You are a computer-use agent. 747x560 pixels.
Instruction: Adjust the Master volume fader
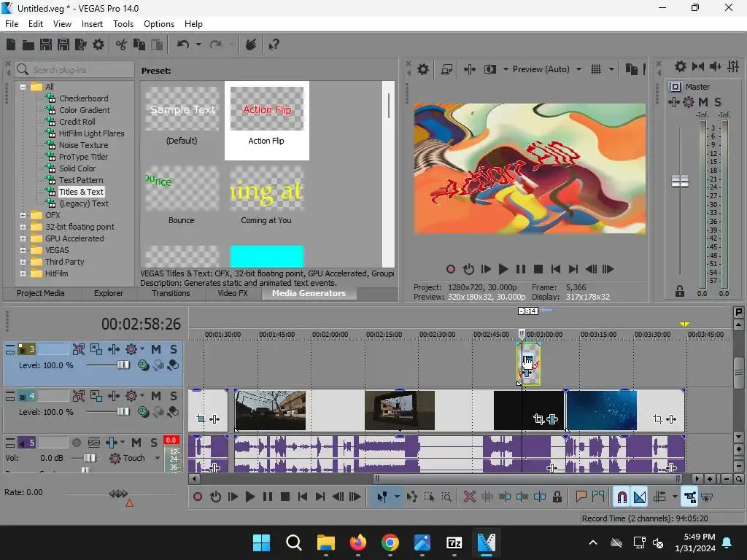[680, 182]
